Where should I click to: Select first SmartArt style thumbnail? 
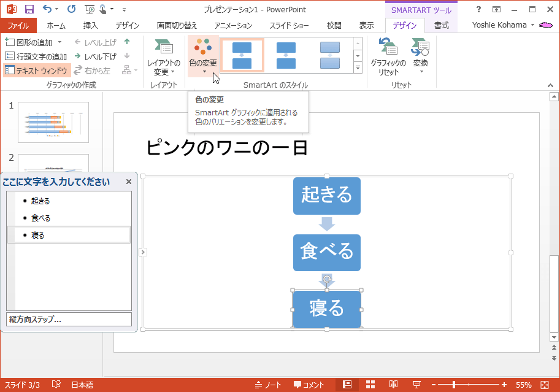click(x=242, y=55)
